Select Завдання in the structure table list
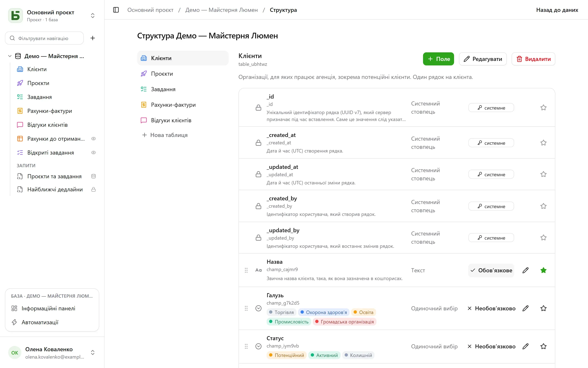This screenshot has width=588, height=368. coord(183,89)
